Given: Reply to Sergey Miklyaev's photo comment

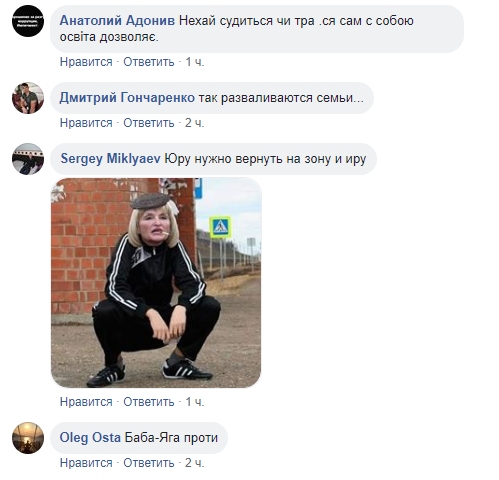Looking at the screenshot, I should [x=149, y=402].
